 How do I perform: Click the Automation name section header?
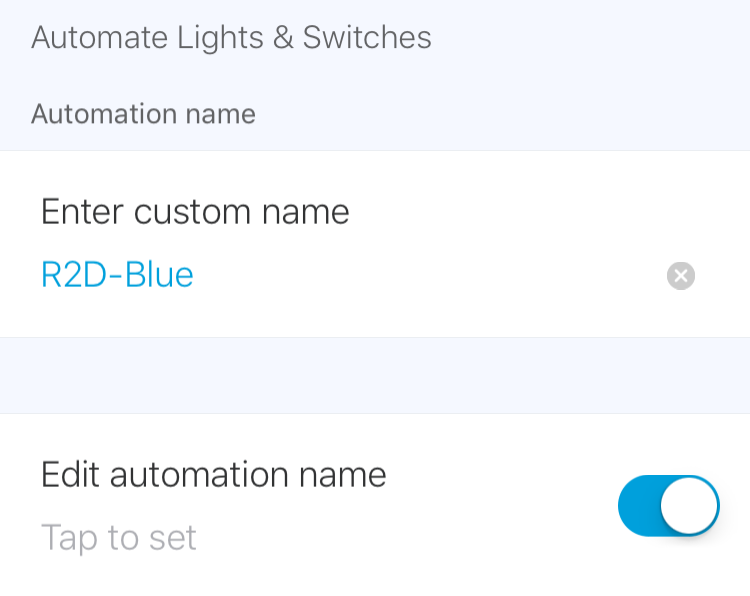(143, 114)
